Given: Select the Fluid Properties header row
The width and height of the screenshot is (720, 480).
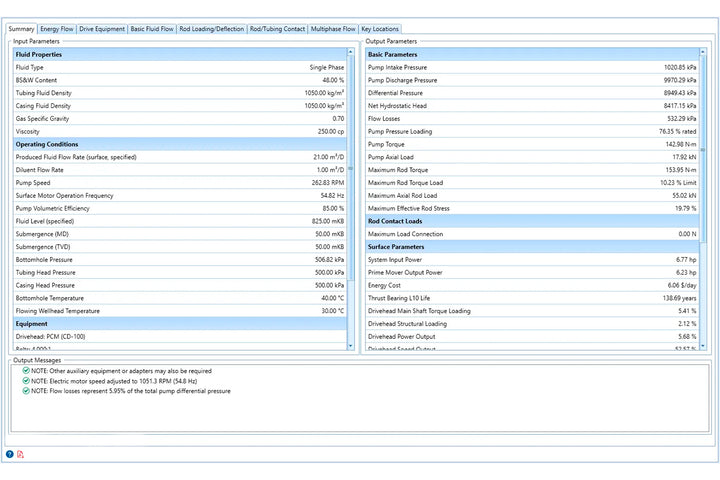Looking at the screenshot, I should [180, 54].
